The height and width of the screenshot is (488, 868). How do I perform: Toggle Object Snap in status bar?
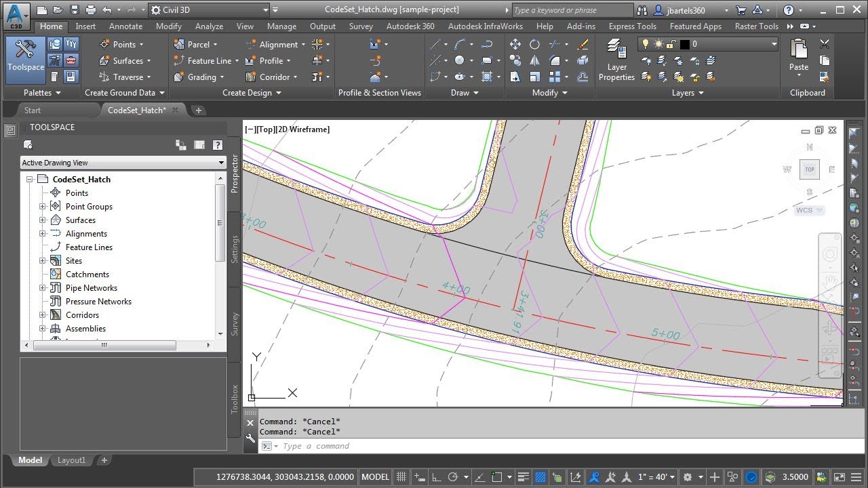(x=497, y=477)
